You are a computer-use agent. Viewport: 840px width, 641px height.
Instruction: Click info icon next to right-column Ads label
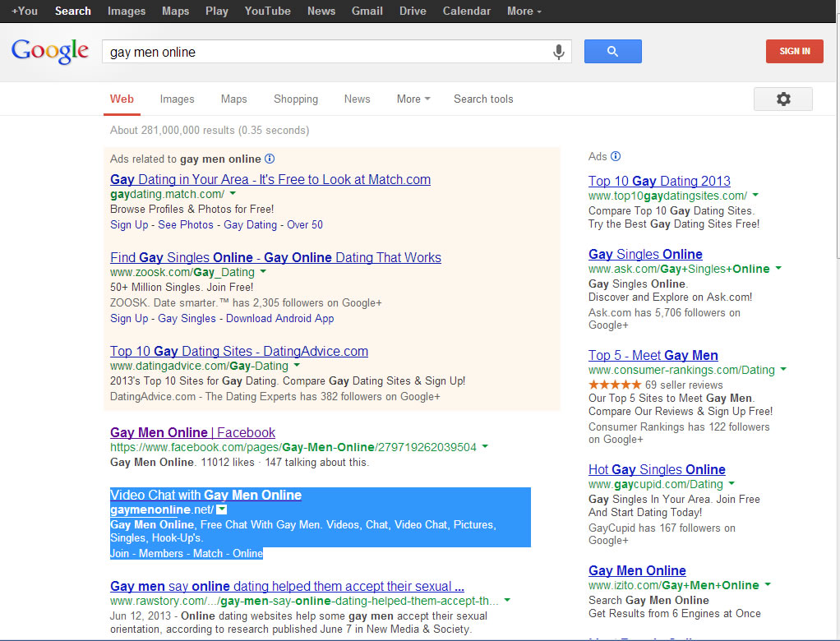[x=616, y=156]
